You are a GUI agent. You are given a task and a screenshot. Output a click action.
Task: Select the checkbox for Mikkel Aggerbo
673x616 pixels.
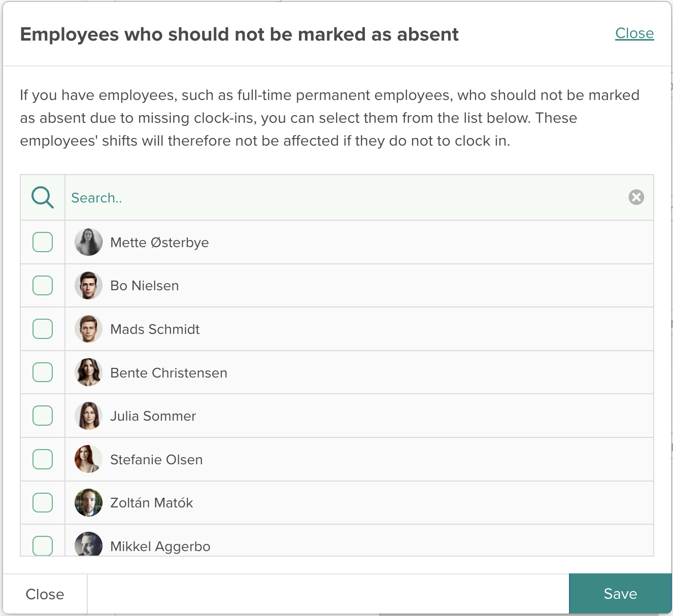coord(43,546)
